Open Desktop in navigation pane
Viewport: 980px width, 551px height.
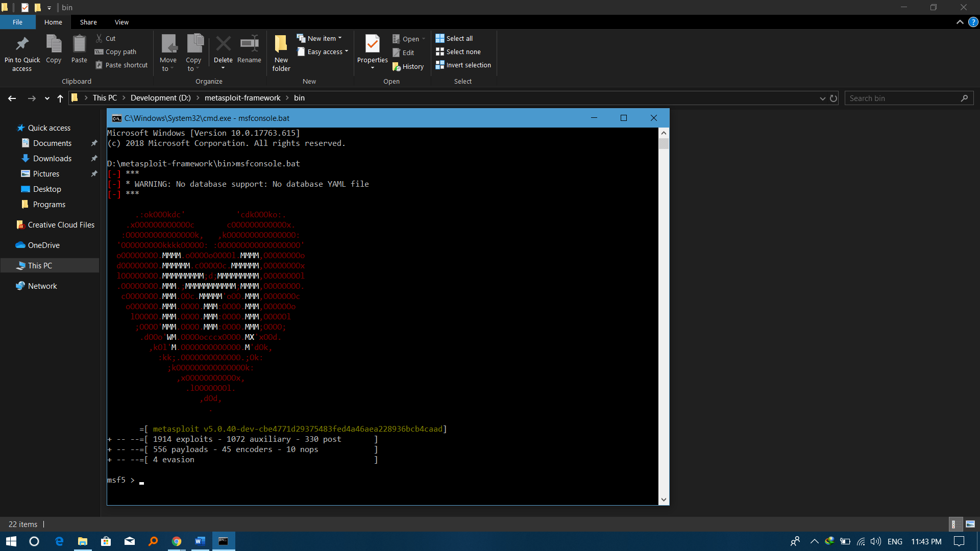pos(47,189)
